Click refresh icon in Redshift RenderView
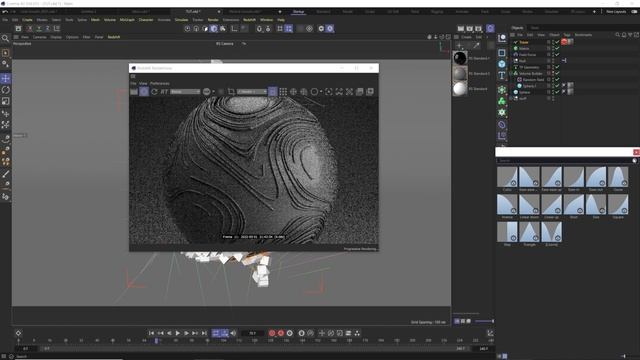640x360 pixels. [x=154, y=92]
